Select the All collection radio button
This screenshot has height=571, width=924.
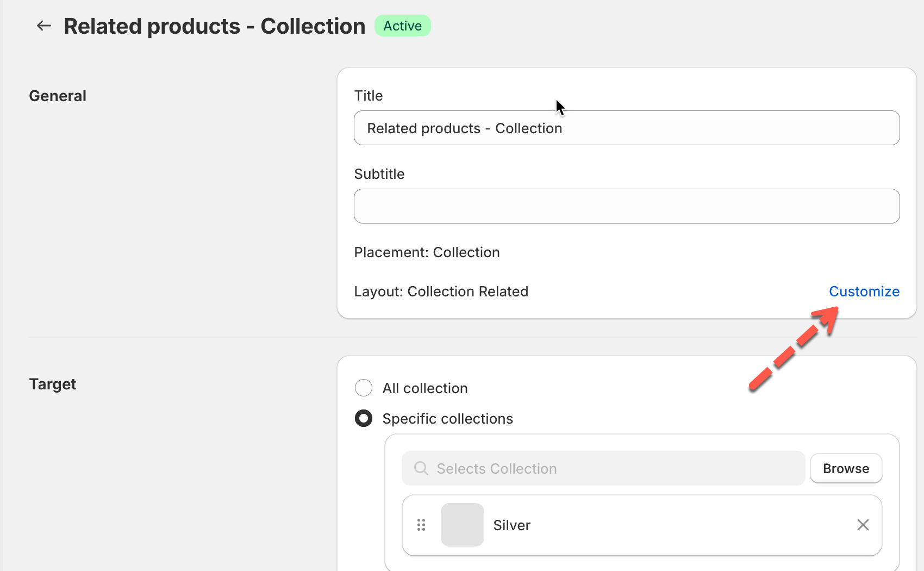[364, 388]
